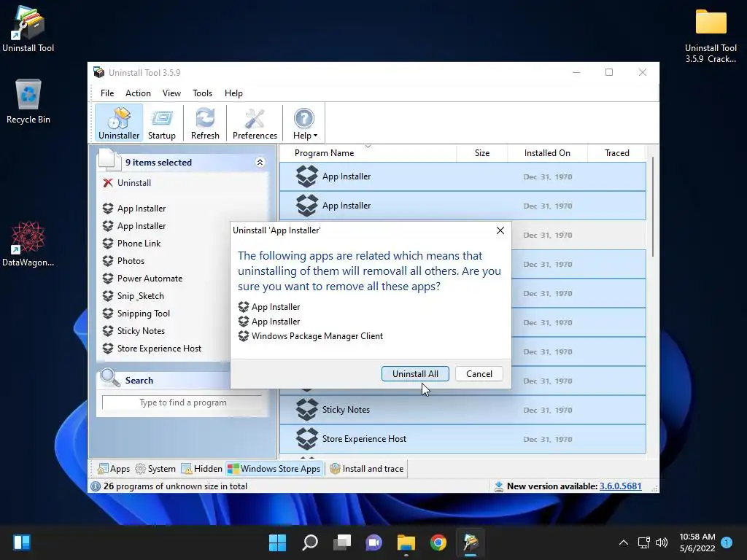Open the Uninstall Tool desktop shortcut
747x560 pixels.
coord(28,29)
